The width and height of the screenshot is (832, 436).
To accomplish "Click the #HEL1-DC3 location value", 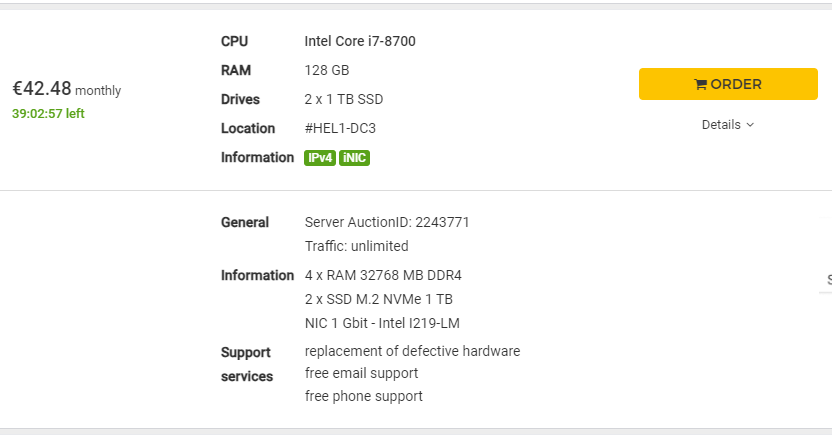I will click(x=340, y=128).
